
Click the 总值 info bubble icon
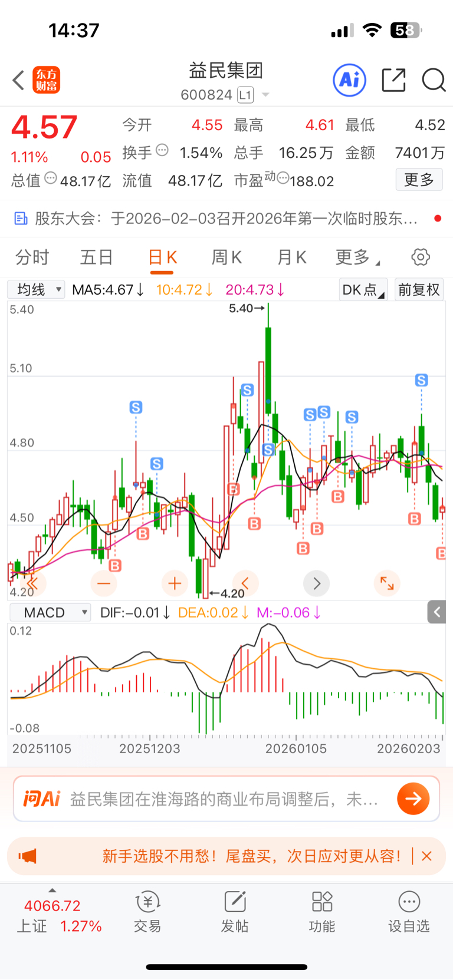51,177
